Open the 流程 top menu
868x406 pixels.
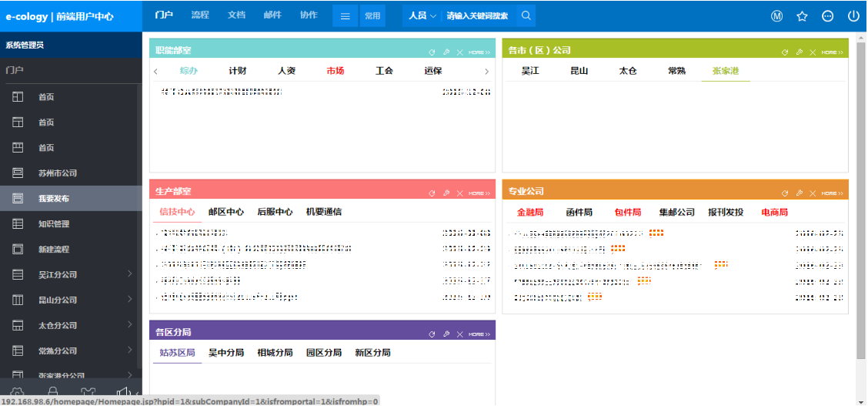coord(200,15)
